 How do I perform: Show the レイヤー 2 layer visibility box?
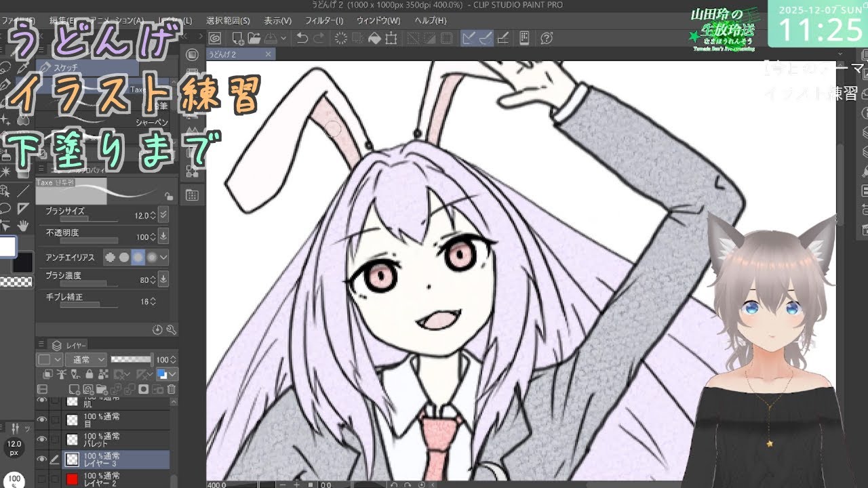pyautogui.click(x=42, y=479)
